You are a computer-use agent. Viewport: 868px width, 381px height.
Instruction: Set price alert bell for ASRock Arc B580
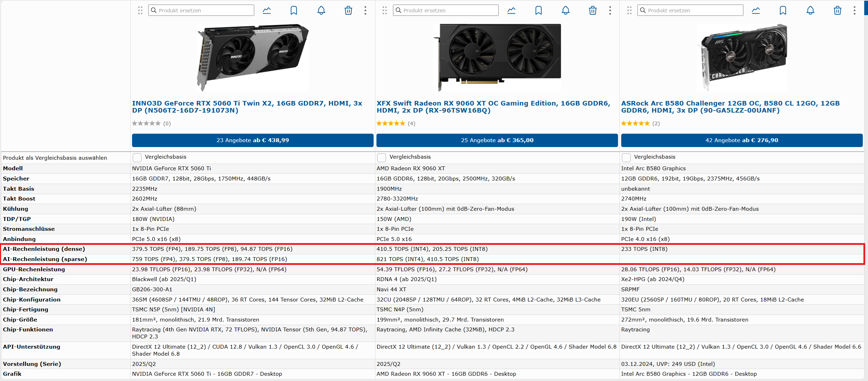click(810, 11)
